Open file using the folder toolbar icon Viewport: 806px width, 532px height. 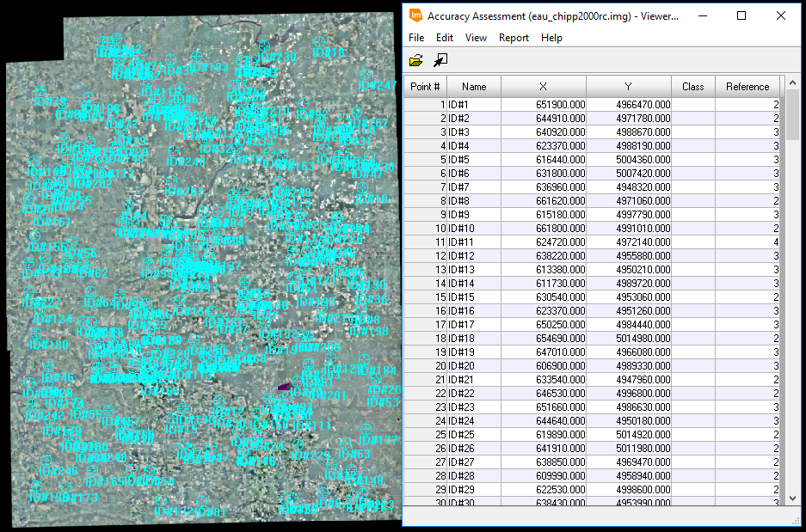[x=415, y=61]
